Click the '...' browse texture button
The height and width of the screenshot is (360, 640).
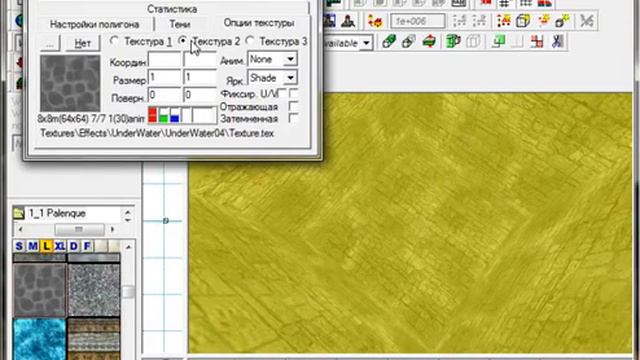pyautogui.click(x=50, y=43)
